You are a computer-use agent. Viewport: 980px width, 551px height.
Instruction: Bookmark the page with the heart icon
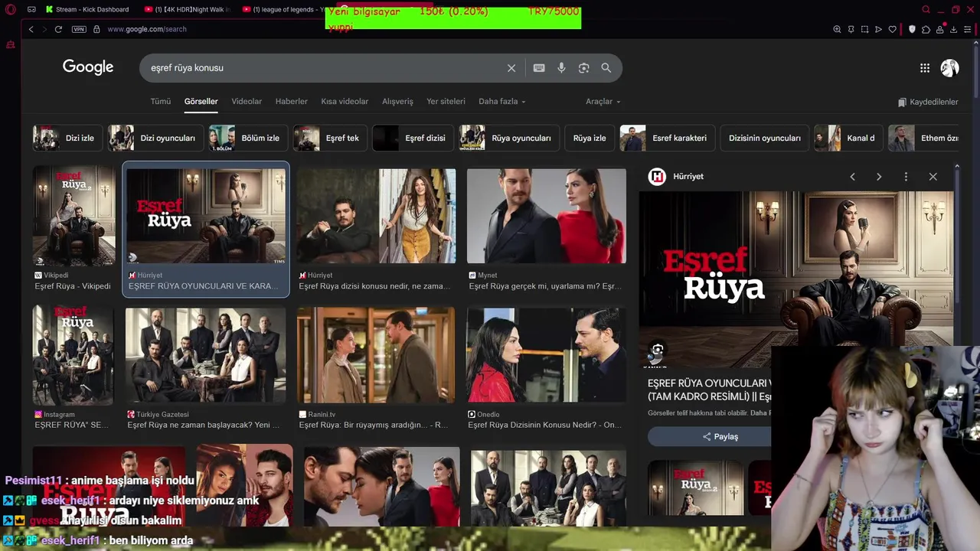click(892, 29)
